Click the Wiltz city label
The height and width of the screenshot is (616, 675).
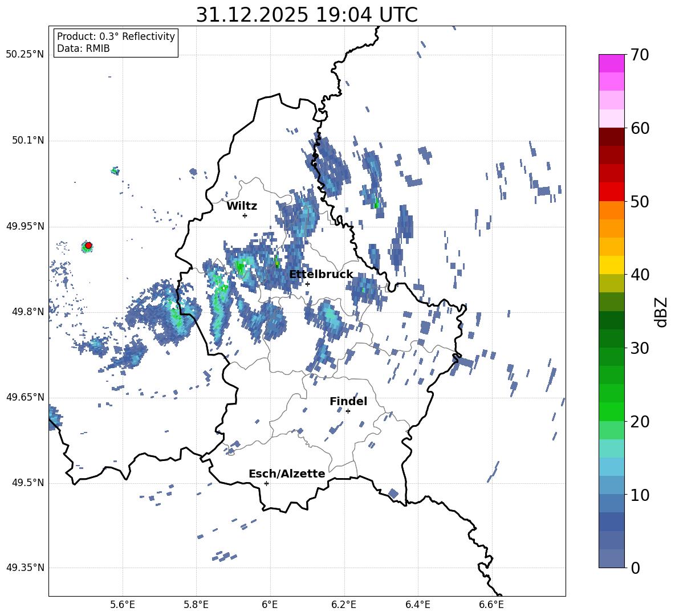tap(242, 206)
